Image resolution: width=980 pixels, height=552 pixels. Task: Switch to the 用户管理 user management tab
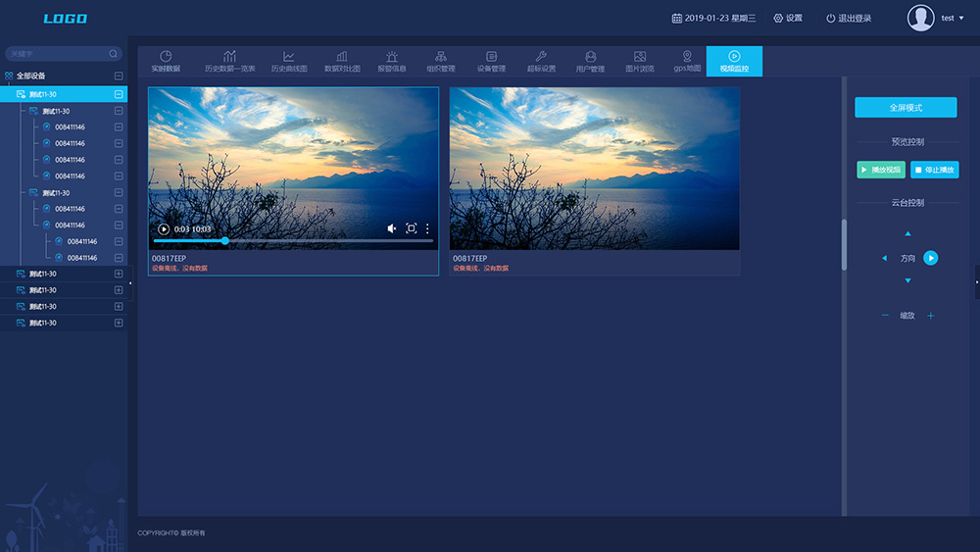tap(590, 61)
